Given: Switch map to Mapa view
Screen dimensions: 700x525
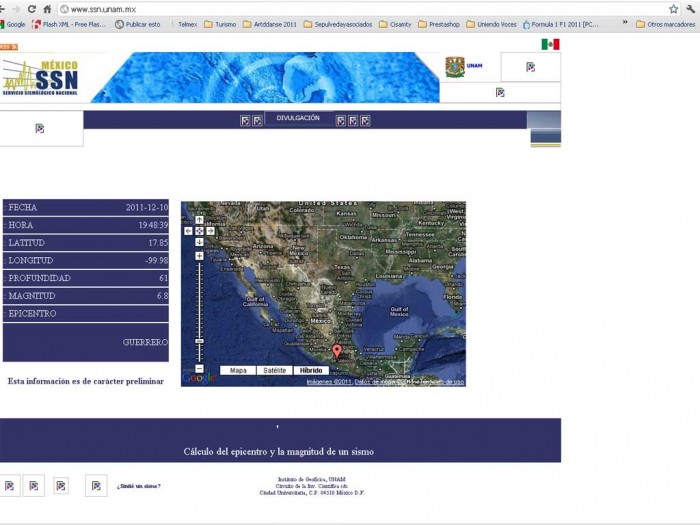Looking at the screenshot, I should point(238,371).
